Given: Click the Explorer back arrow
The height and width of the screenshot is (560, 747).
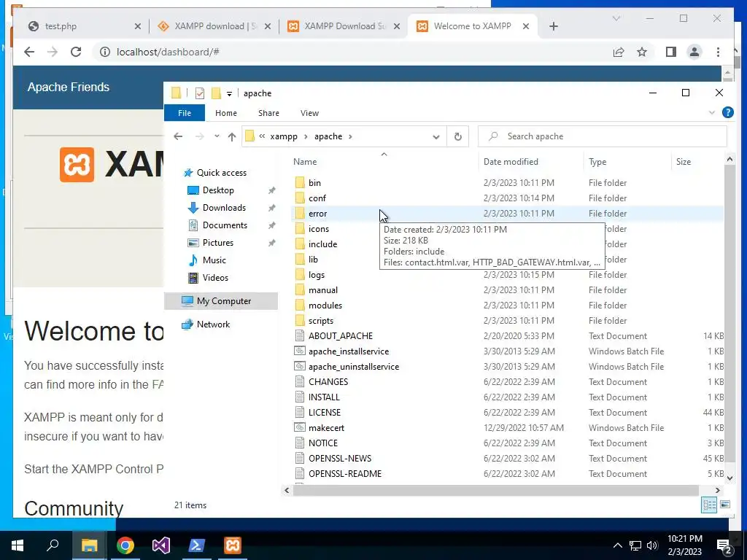Looking at the screenshot, I should point(178,136).
